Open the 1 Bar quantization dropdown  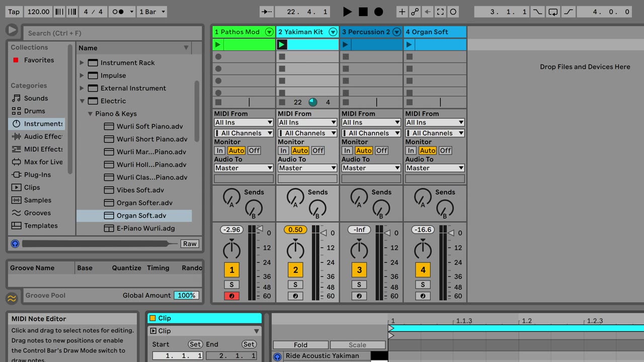tap(152, 12)
